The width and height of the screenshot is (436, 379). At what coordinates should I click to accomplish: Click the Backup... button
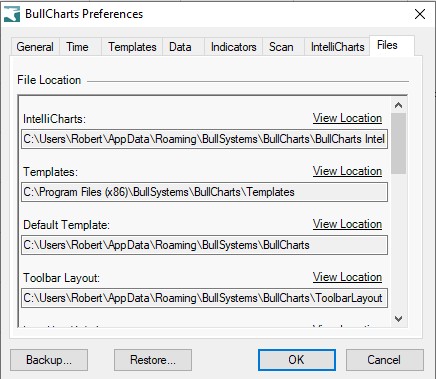(x=49, y=360)
